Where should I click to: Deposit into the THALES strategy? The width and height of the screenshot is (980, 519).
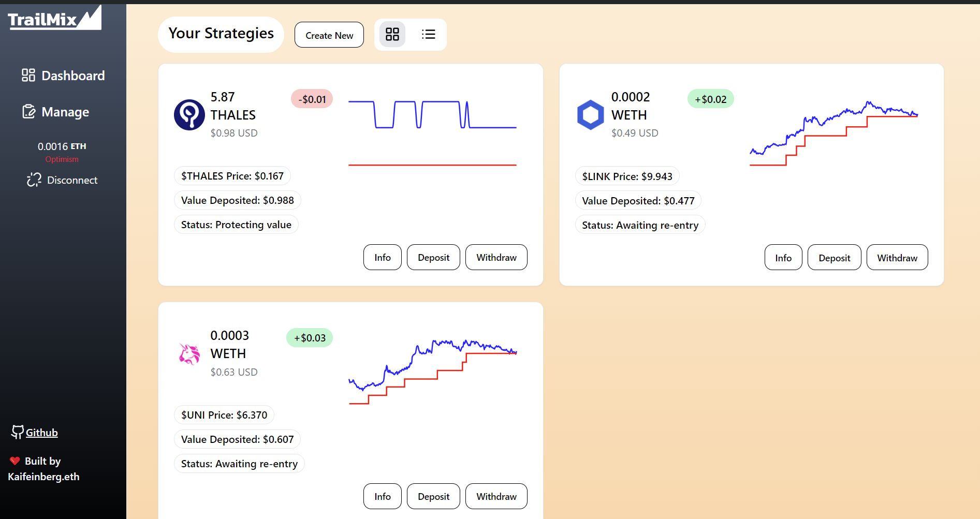(433, 257)
